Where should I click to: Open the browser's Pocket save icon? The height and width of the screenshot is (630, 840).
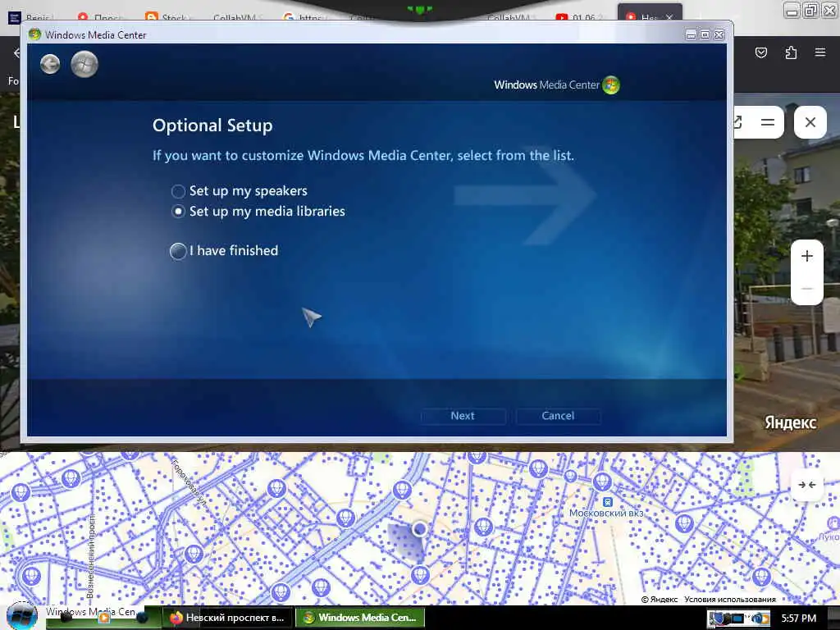[x=761, y=52]
